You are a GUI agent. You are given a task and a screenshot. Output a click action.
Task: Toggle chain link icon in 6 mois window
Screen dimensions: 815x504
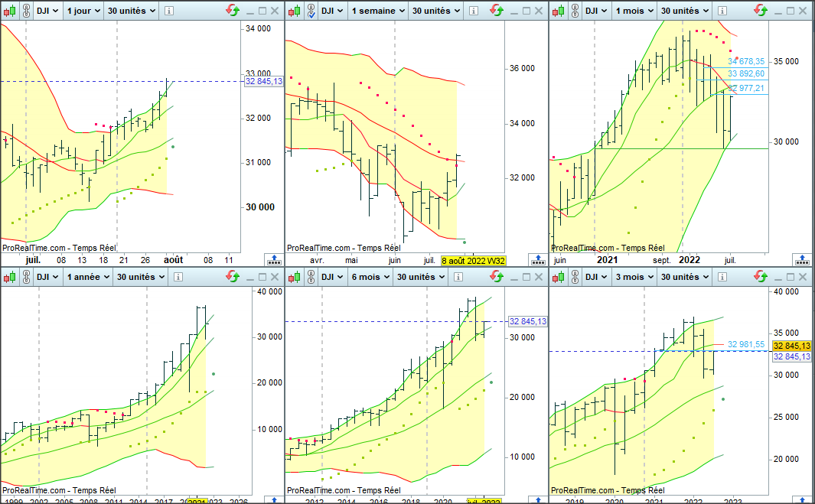311,277
